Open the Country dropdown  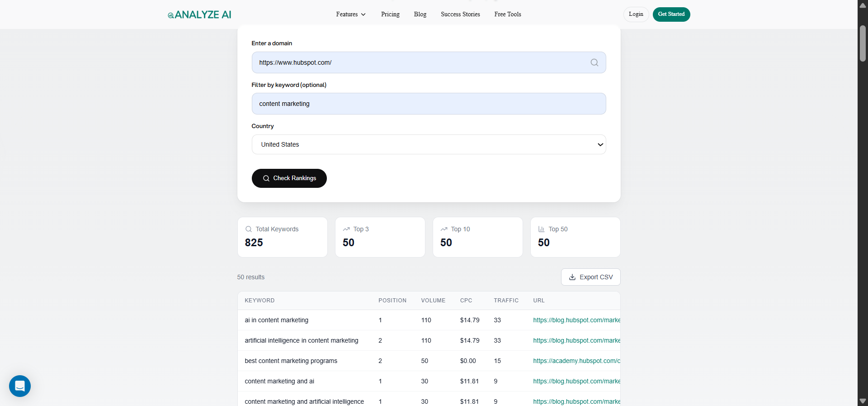pos(429,144)
